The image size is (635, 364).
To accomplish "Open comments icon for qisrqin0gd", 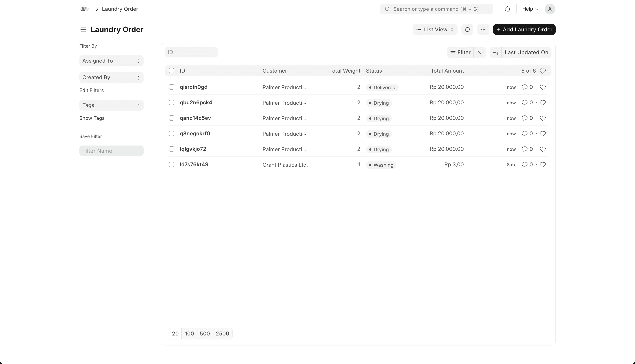I will pyautogui.click(x=524, y=87).
